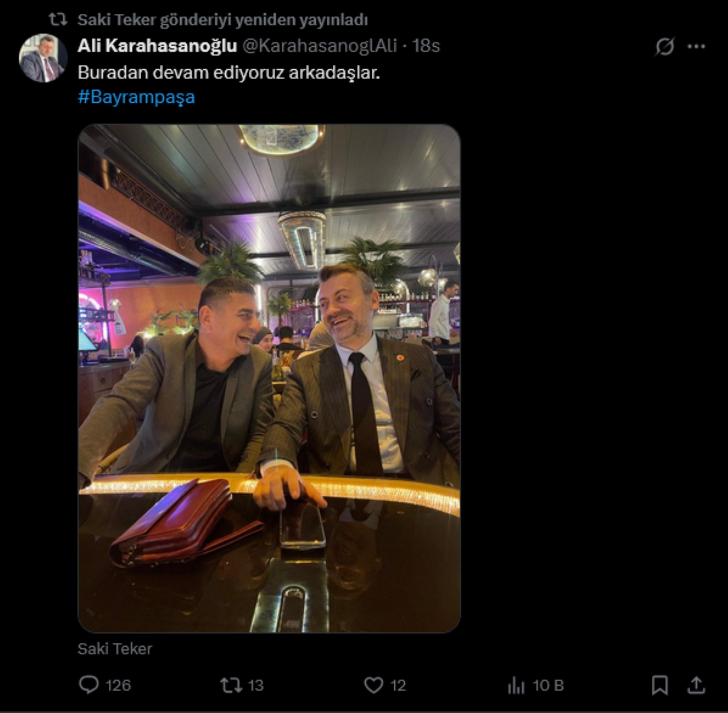Click the Saki Teker tag below the photo

tap(115, 649)
